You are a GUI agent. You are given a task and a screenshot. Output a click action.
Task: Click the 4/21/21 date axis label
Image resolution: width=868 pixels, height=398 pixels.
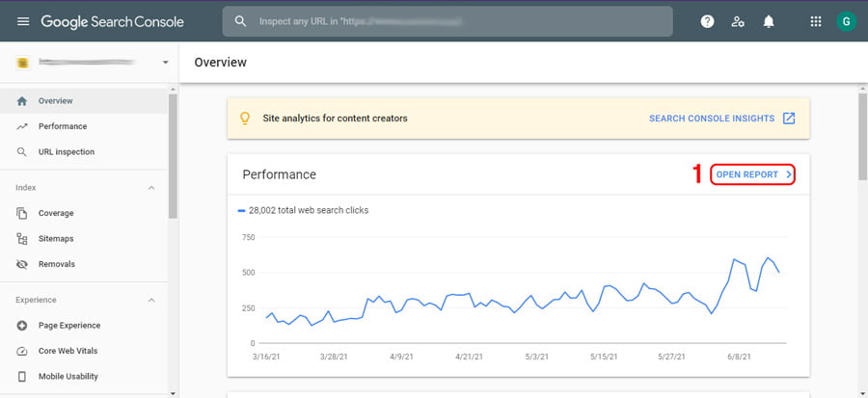click(x=469, y=358)
